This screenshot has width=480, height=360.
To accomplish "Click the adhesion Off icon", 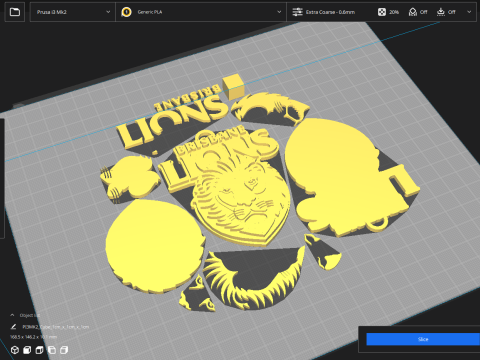I will tap(441, 12).
